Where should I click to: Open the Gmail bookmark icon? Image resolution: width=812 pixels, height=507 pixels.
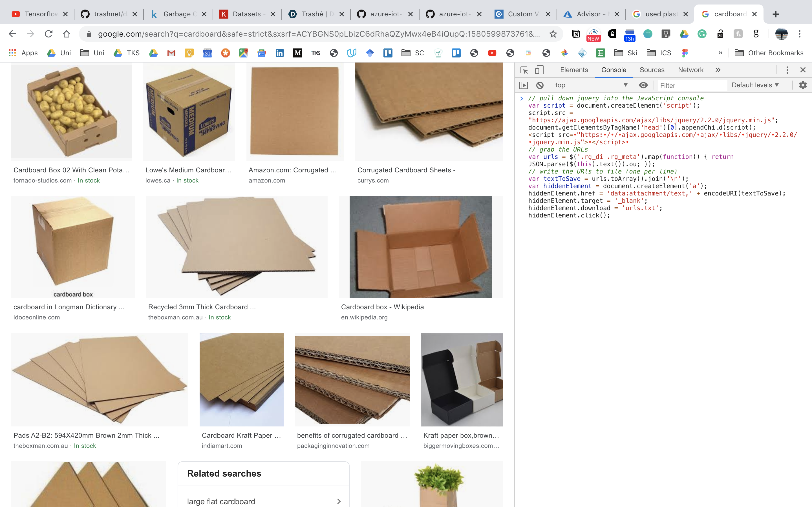point(171,53)
